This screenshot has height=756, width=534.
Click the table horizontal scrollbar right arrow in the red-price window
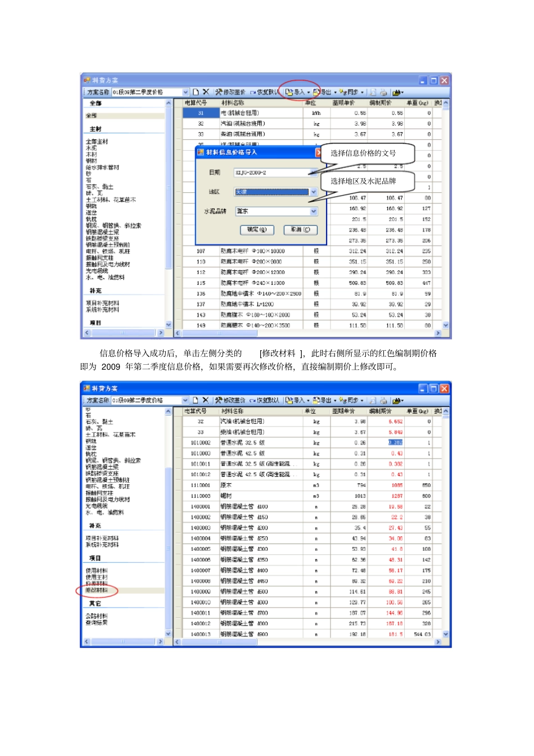pyautogui.click(x=438, y=642)
